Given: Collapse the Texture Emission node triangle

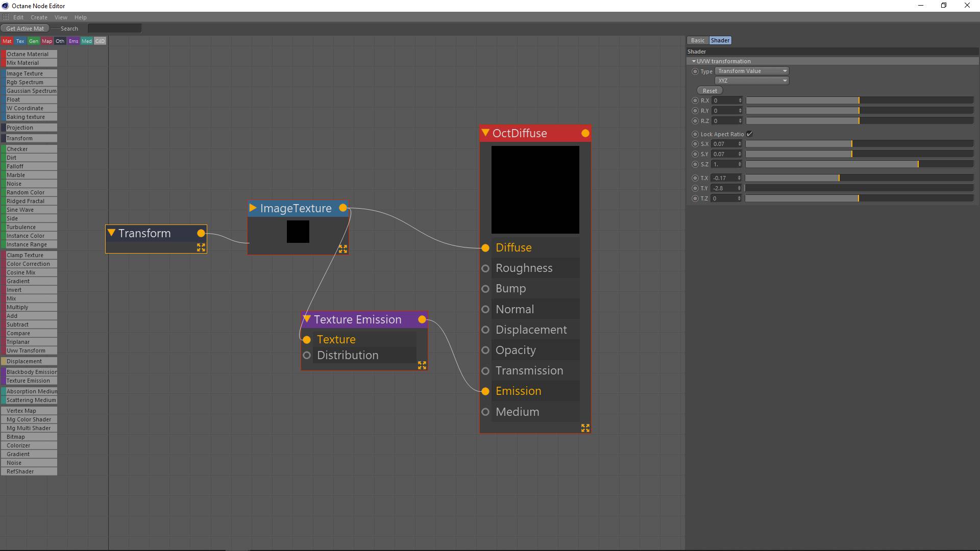Looking at the screenshot, I should [x=307, y=319].
